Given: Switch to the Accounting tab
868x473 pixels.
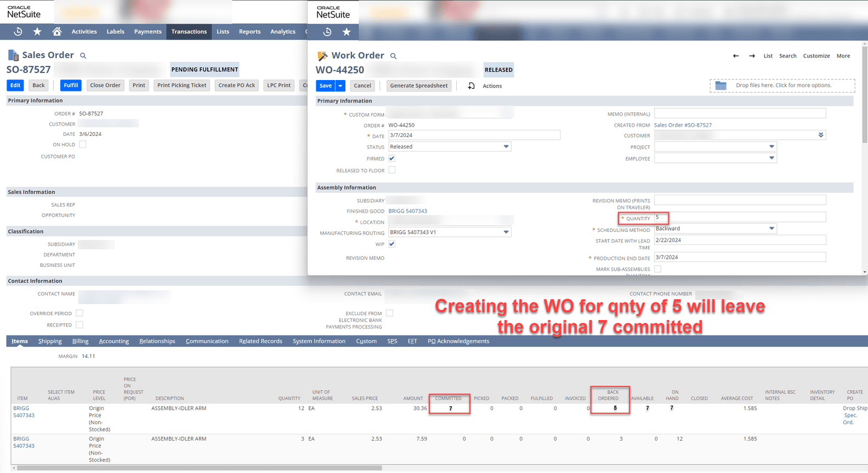Looking at the screenshot, I should pos(114,341).
